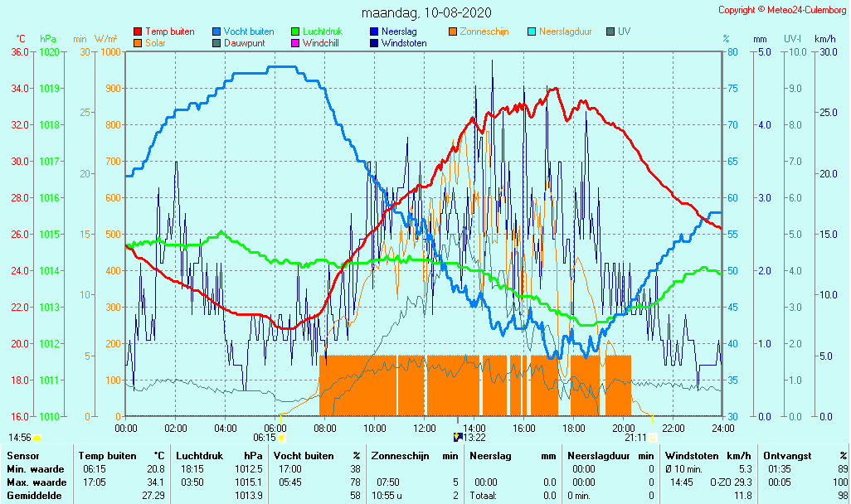Click the 12:00 time axis label
Viewport: 851px width, 504px height.
425,428
